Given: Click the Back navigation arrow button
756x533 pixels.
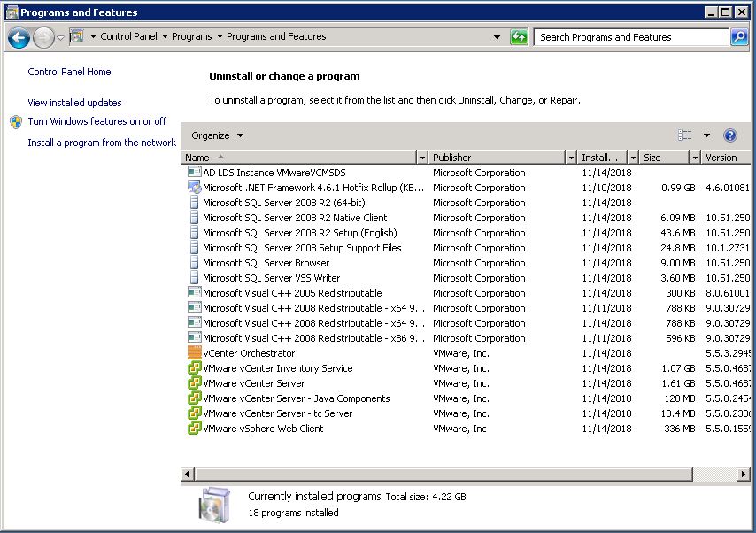Looking at the screenshot, I should pos(19,37).
